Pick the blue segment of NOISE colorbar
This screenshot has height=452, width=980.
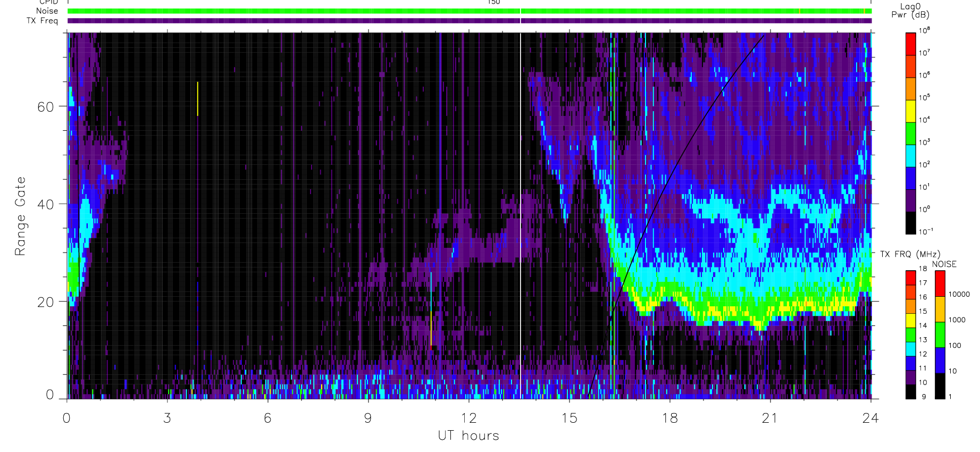click(x=940, y=360)
